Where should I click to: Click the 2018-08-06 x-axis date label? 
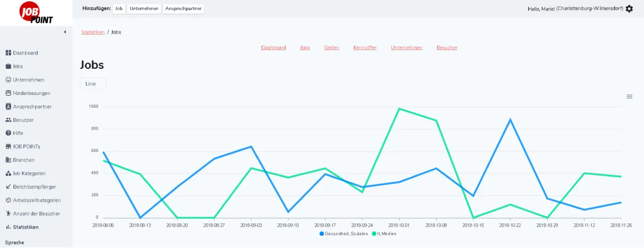(x=104, y=226)
